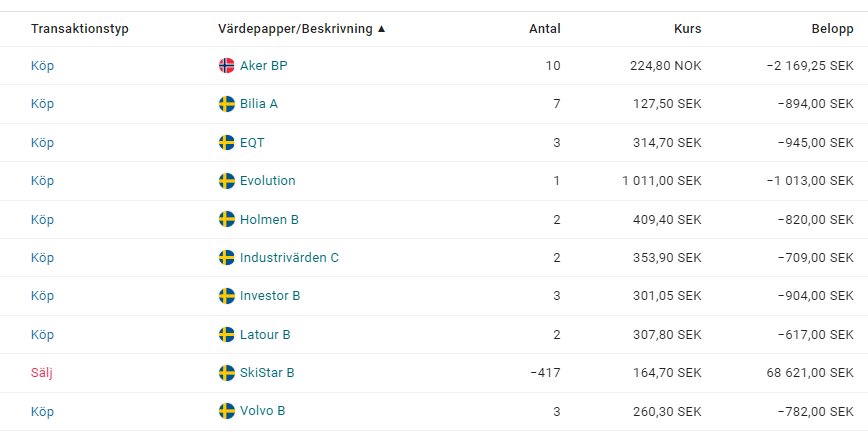Click the SkiStar B amount 68 621,00 SEK
This screenshot has height=442, width=868.
click(810, 373)
